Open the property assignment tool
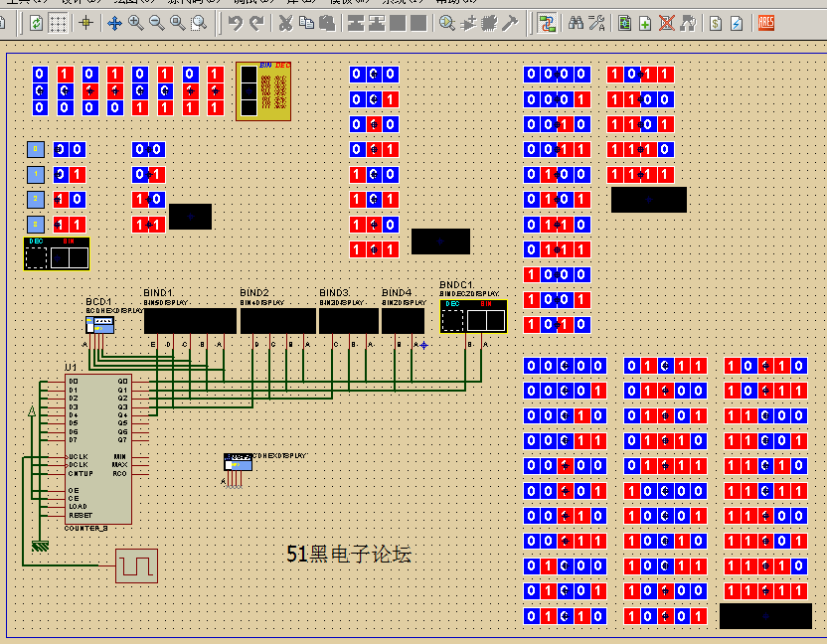This screenshot has height=644, width=827. click(596, 23)
